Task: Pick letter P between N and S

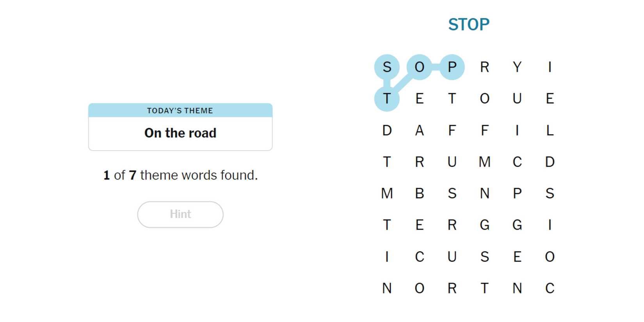Action: (x=517, y=194)
